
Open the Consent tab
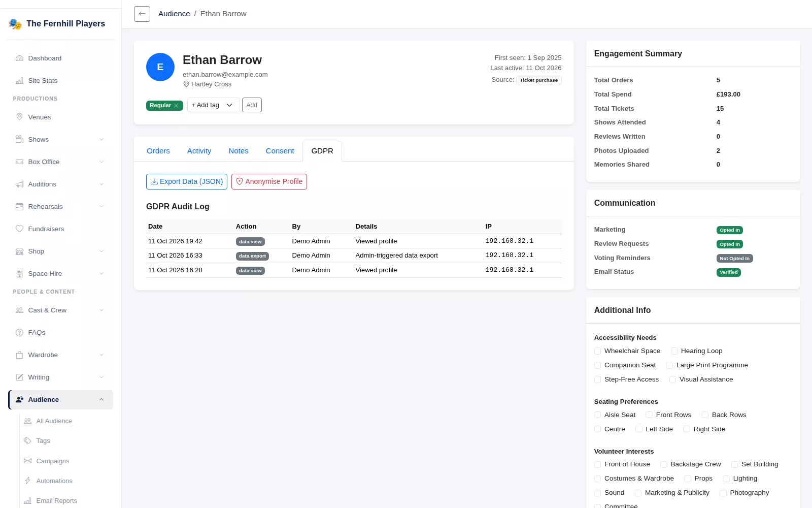pos(280,151)
